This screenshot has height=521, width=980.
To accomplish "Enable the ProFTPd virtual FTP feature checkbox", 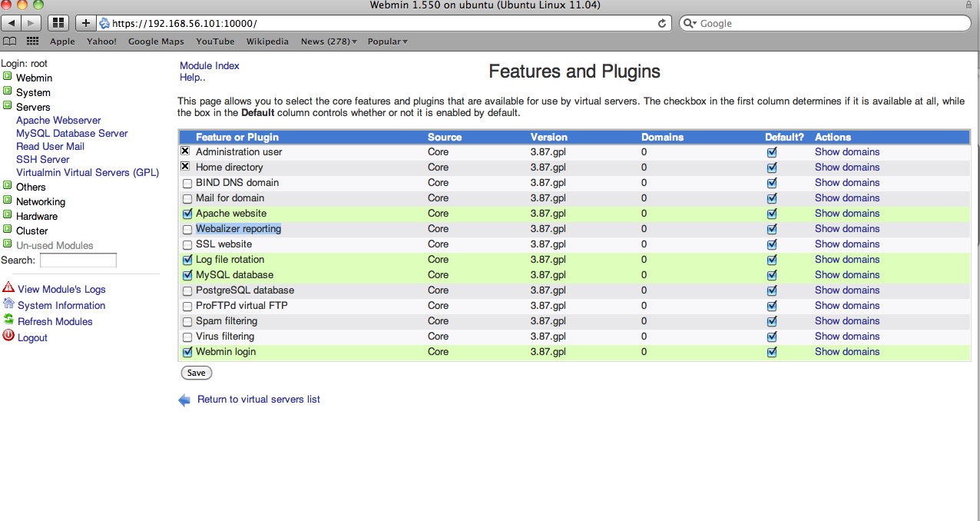I will (187, 307).
